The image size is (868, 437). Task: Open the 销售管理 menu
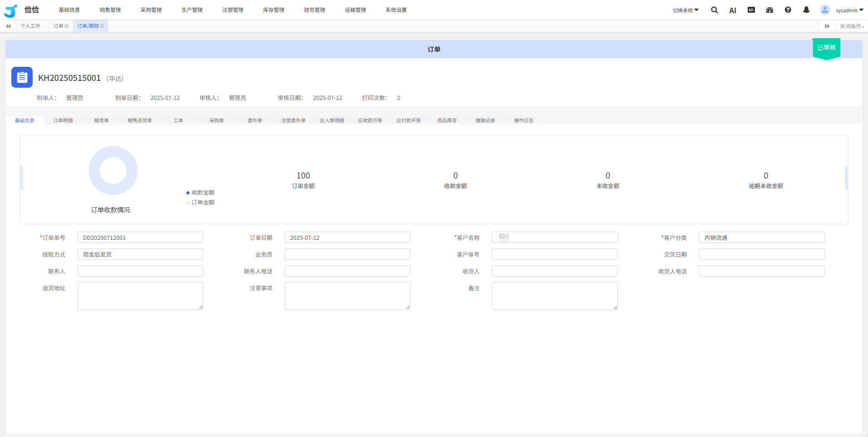tap(110, 10)
